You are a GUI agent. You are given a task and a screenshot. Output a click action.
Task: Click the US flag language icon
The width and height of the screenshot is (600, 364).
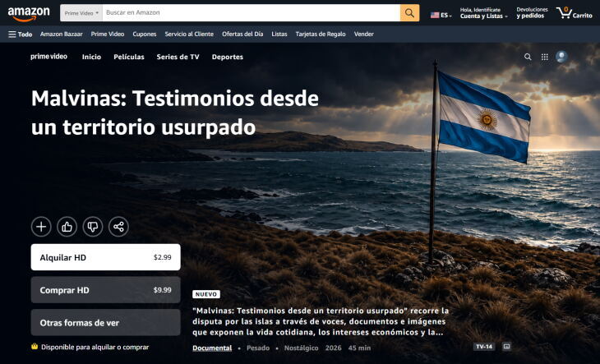point(435,16)
